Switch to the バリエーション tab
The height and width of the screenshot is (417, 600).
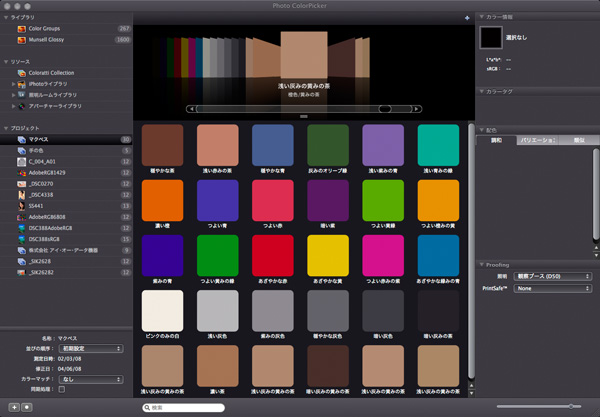[x=538, y=141]
